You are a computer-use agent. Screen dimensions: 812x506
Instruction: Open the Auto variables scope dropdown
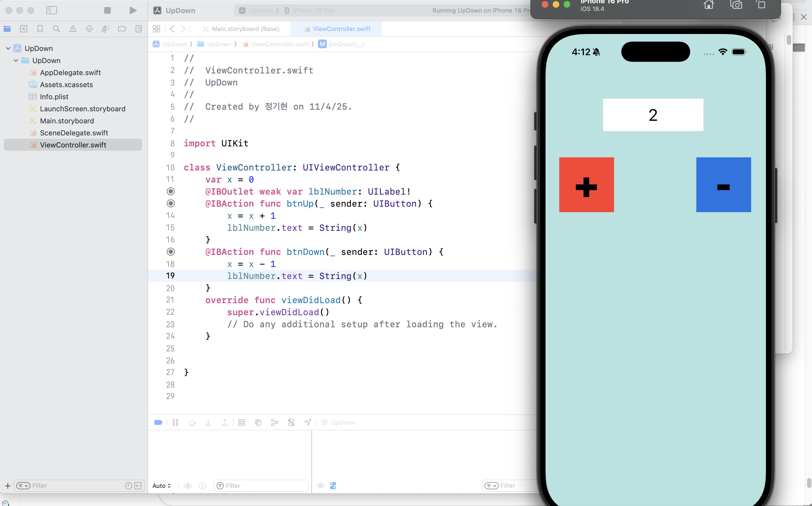click(x=162, y=486)
